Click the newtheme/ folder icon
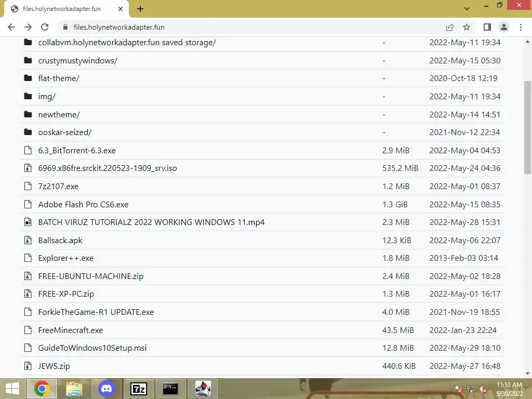532x399 pixels. click(x=28, y=114)
